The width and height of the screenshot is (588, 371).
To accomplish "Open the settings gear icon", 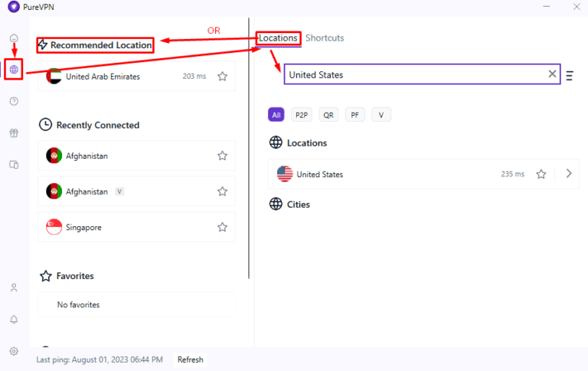I will 14,351.
